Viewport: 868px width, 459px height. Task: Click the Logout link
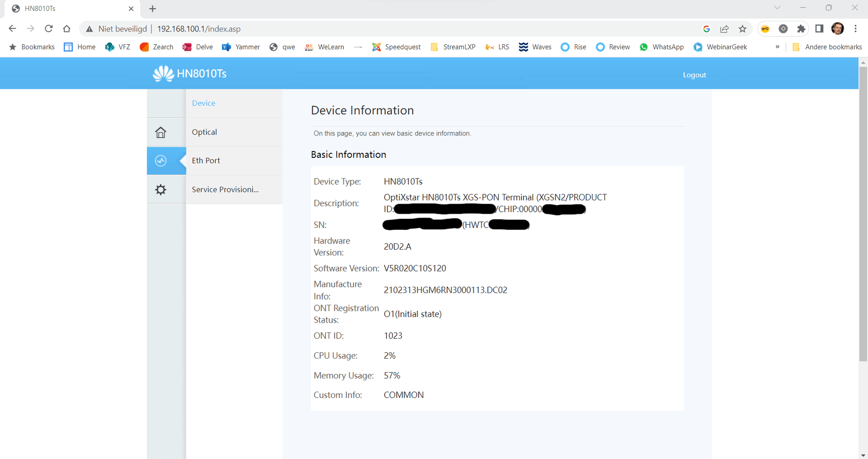click(694, 75)
